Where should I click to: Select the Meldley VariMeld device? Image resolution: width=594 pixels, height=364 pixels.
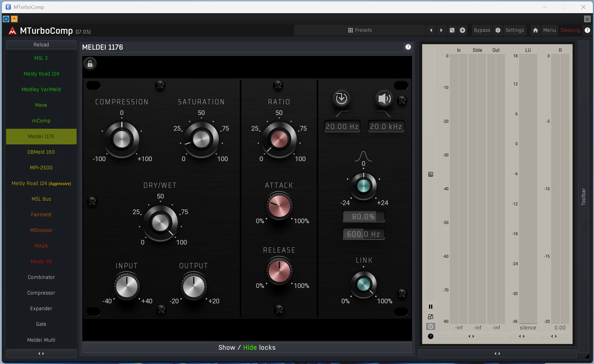tap(41, 89)
